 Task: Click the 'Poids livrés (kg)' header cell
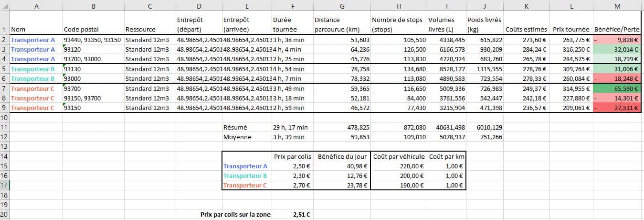[485, 23]
